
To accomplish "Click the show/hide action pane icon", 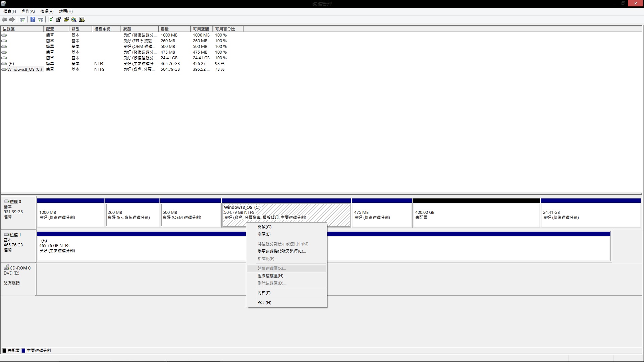I will (x=41, y=20).
